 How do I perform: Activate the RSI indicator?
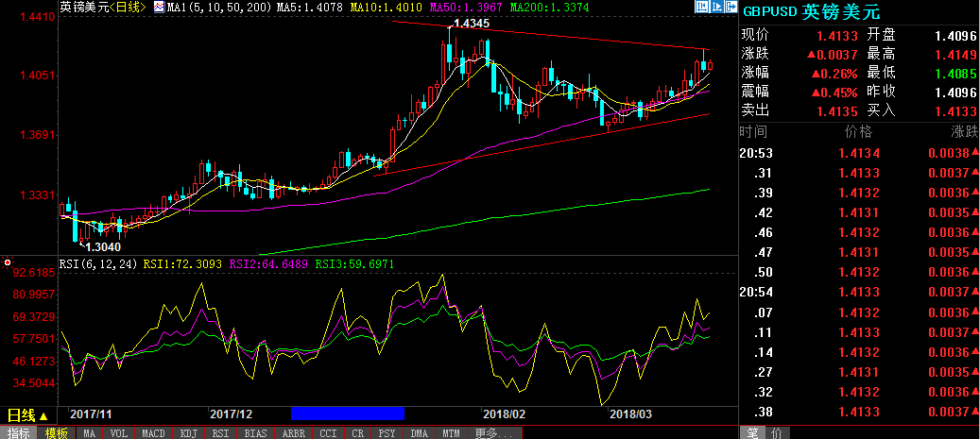point(219,432)
